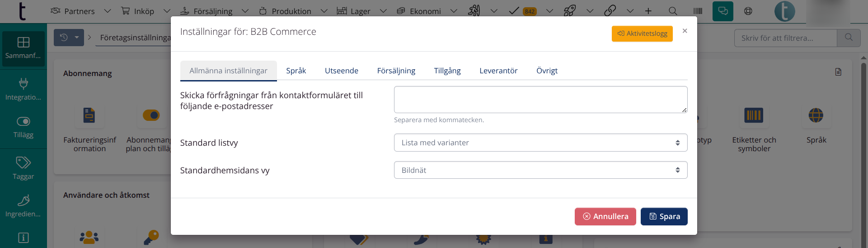This screenshot has width=868, height=248.
Task: Click the chain link icon in top bar
Action: (610, 11)
